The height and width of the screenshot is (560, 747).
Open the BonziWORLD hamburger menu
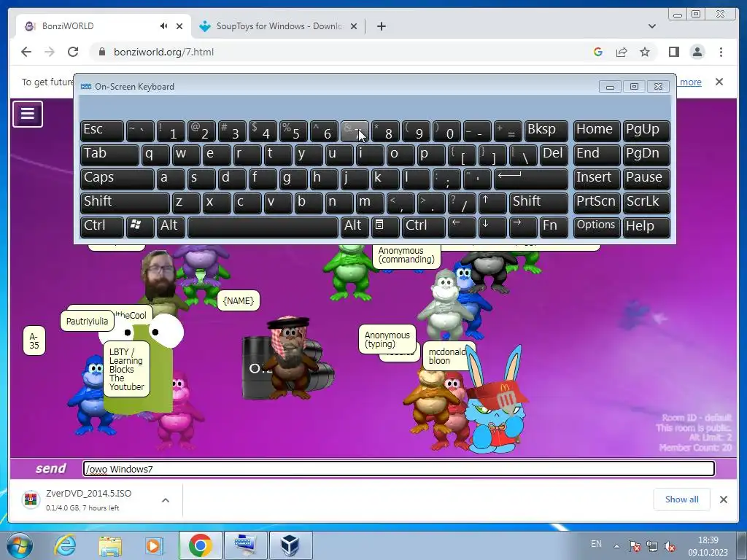tap(28, 114)
